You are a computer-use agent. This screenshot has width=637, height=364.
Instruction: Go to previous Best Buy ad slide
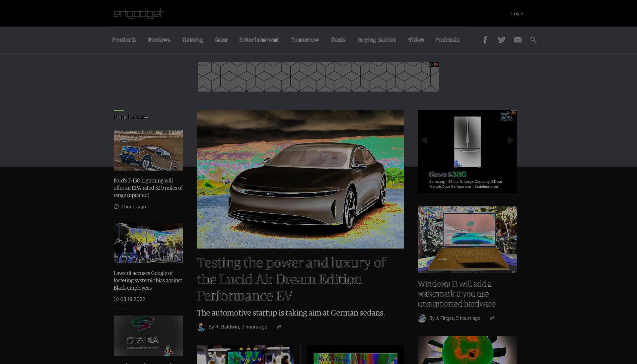tap(424, 140)
